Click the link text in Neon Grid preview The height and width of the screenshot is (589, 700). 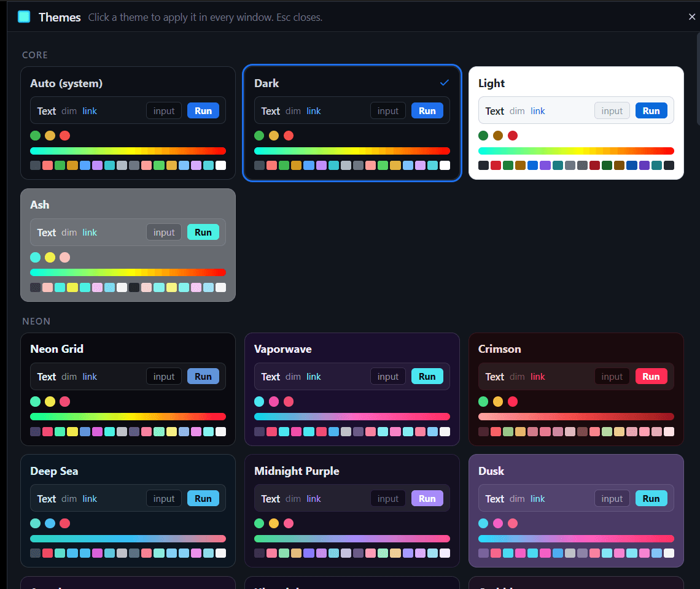[89, 377]
